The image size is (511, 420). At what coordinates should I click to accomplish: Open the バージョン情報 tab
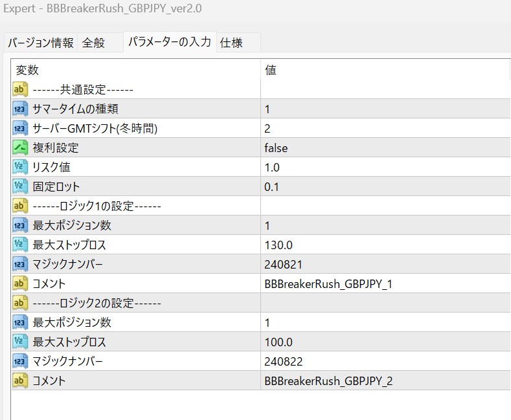pyautogui.click(x=40, y=43)
